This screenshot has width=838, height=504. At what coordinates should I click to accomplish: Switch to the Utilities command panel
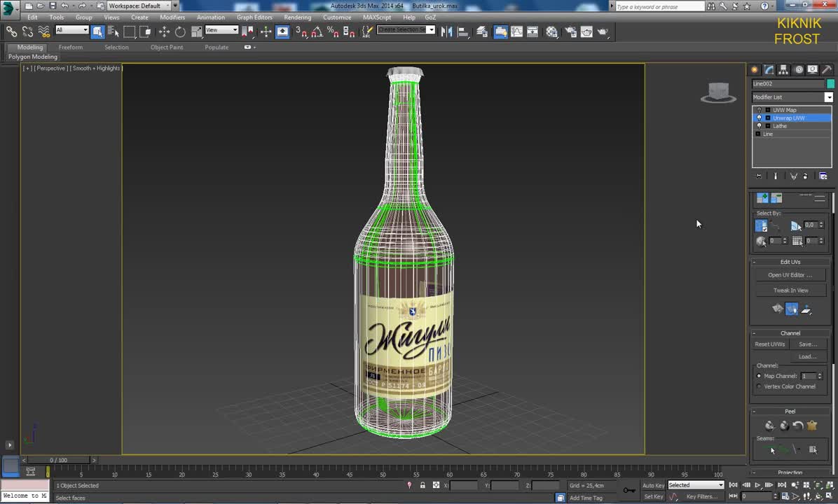pyautogui.click(x=827, y=70)
